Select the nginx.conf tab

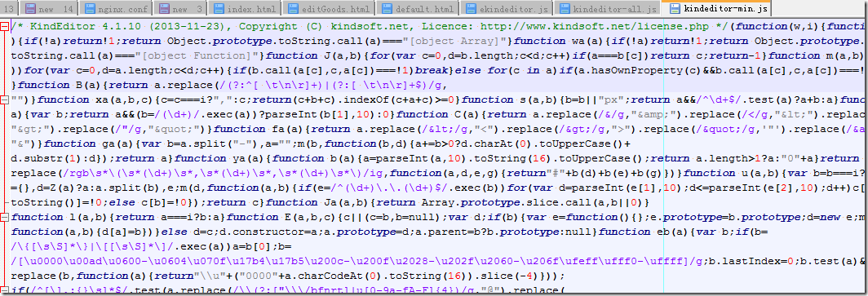(x=116, y=9)
